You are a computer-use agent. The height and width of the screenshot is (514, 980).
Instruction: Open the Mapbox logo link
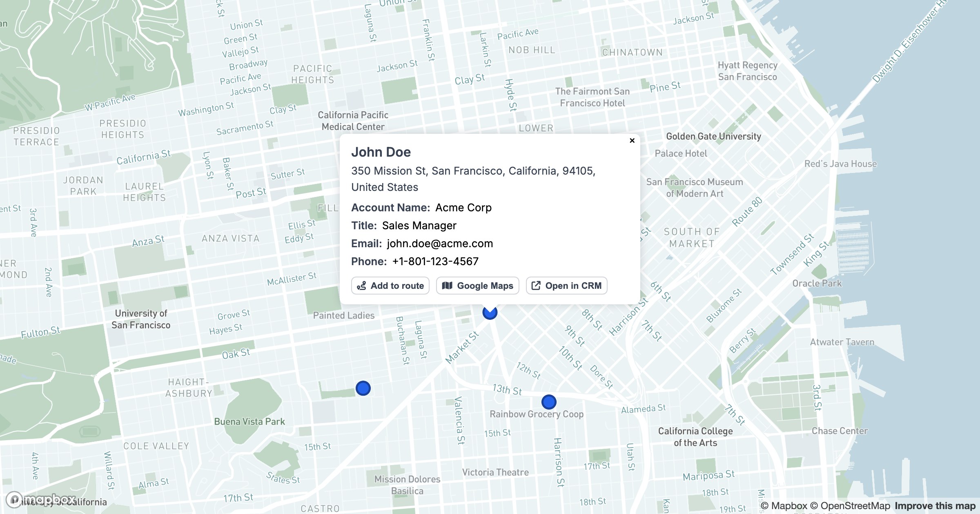41,499
